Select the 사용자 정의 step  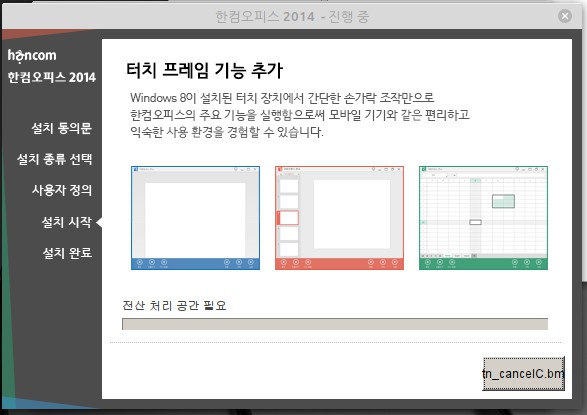pos(62,190)
